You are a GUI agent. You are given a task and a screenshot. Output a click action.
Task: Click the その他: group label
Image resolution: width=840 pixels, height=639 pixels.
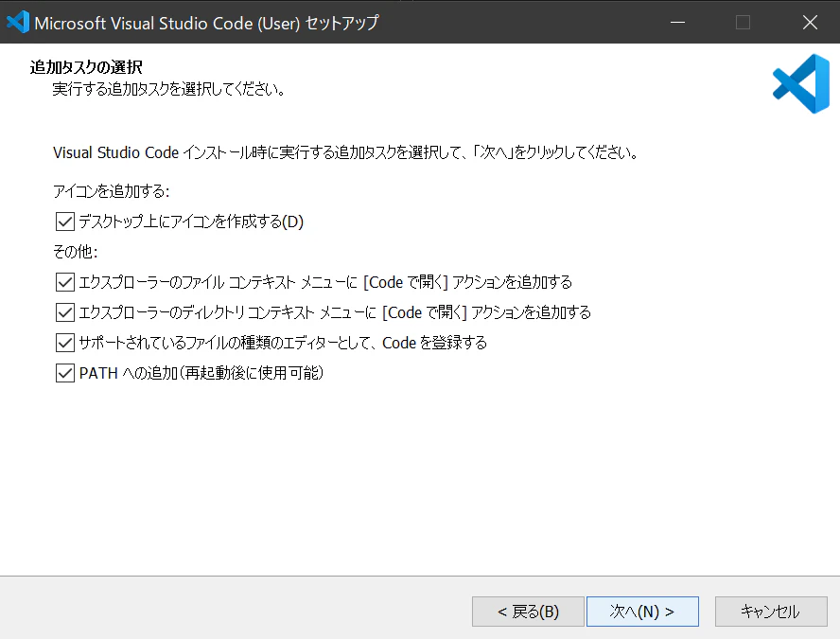(x=76, y=252)
